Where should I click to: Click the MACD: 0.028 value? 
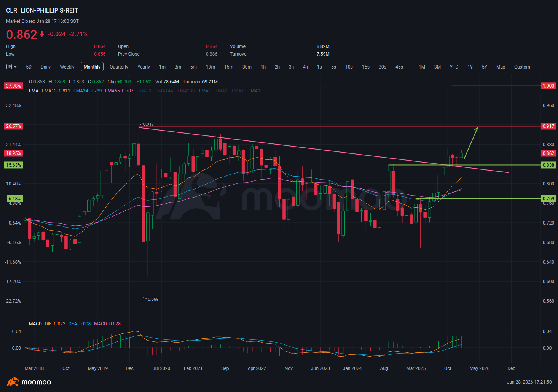pos(107,324)
